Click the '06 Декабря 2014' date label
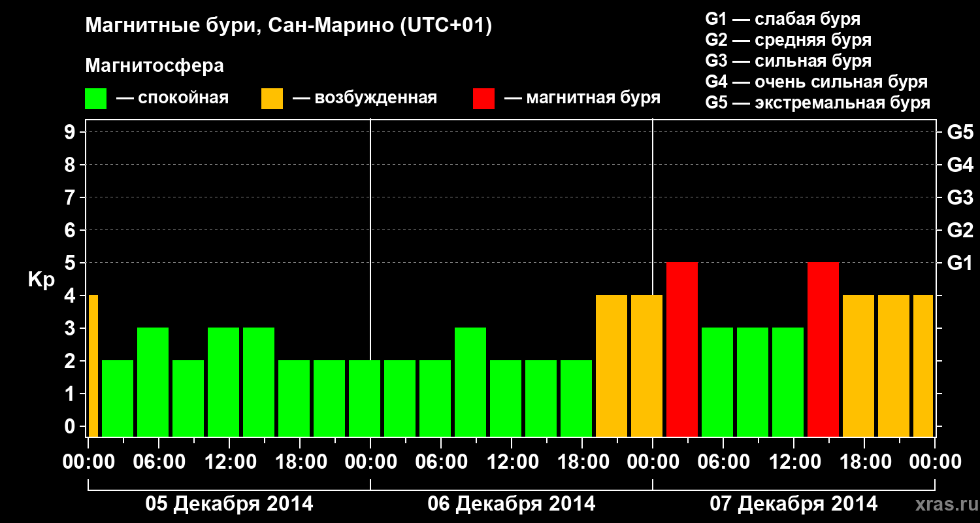This screenshot has width=980, height=523. click(512, 504)
